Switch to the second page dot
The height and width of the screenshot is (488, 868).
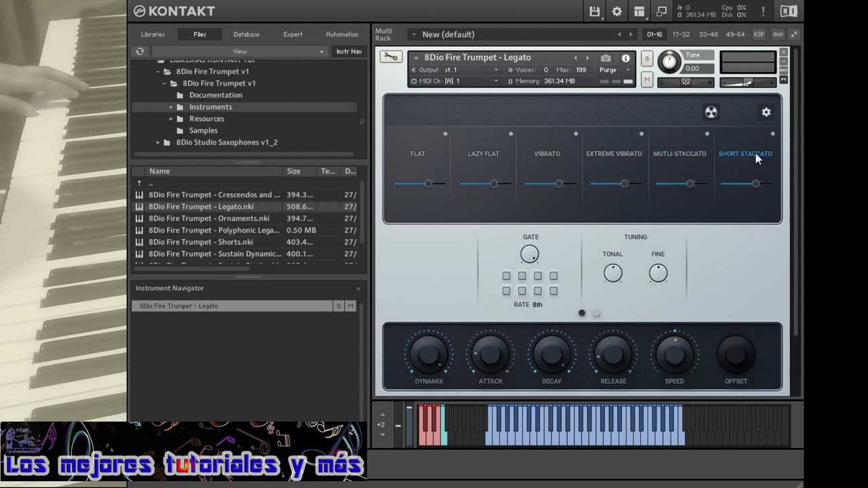point(596,313)
